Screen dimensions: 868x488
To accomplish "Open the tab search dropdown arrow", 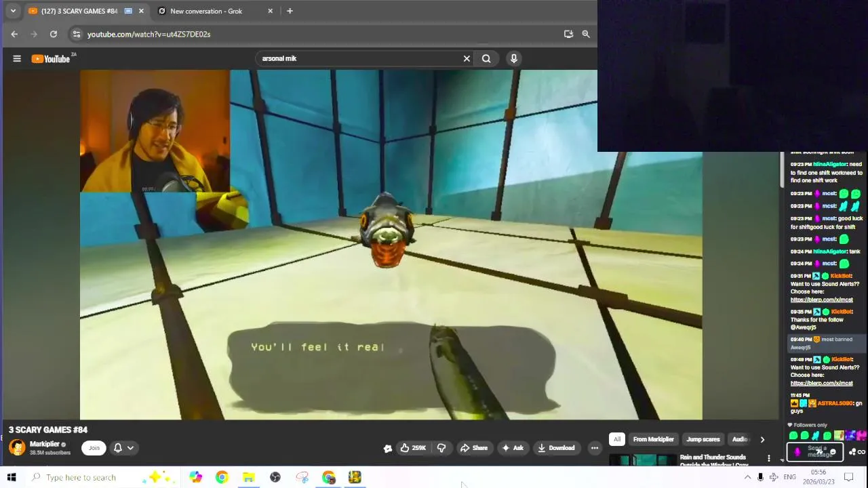I will pos(13,11).
